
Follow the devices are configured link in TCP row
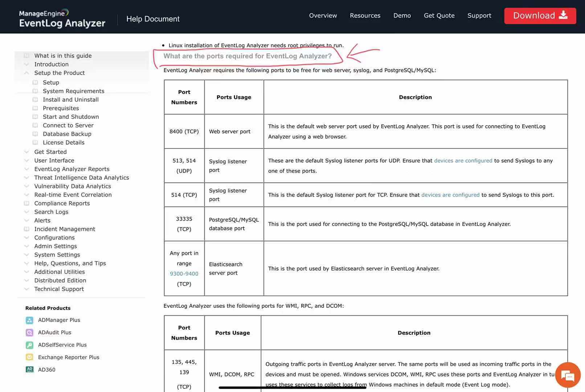click(x=450, y=195)
